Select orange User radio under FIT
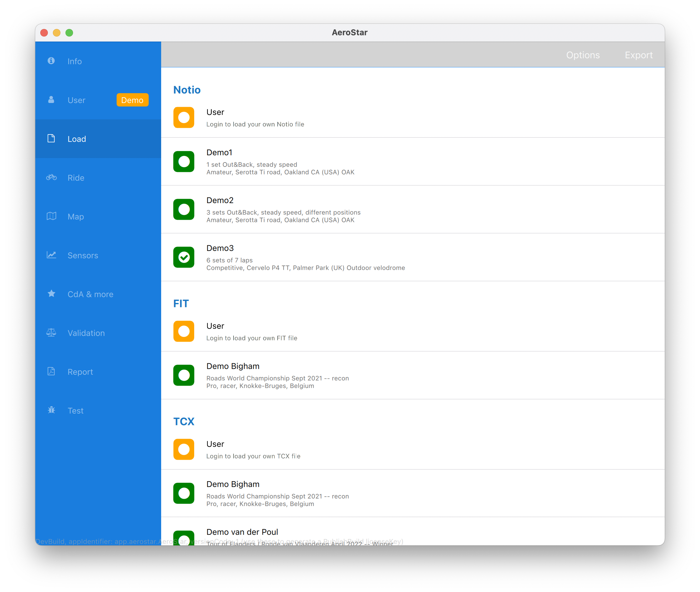This screenshot has height=592, width=700. pyautogui.click(x=183, y=331)
